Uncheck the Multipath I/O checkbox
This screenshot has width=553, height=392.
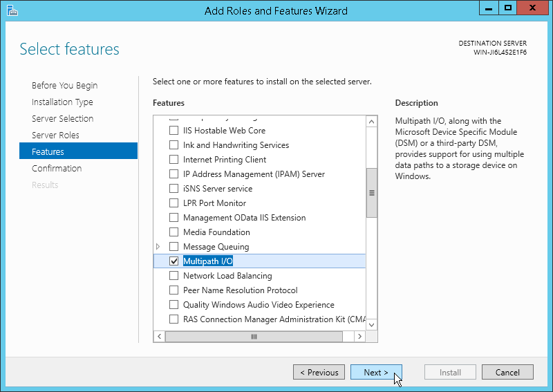[x=174, y=261]
